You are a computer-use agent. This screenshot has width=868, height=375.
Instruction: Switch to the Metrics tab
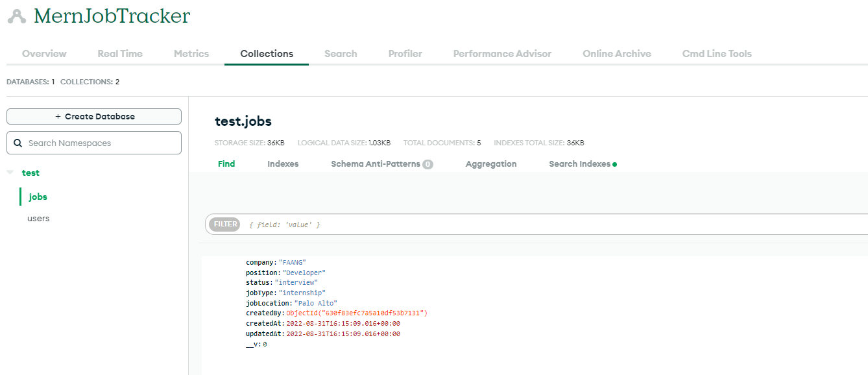191,53
